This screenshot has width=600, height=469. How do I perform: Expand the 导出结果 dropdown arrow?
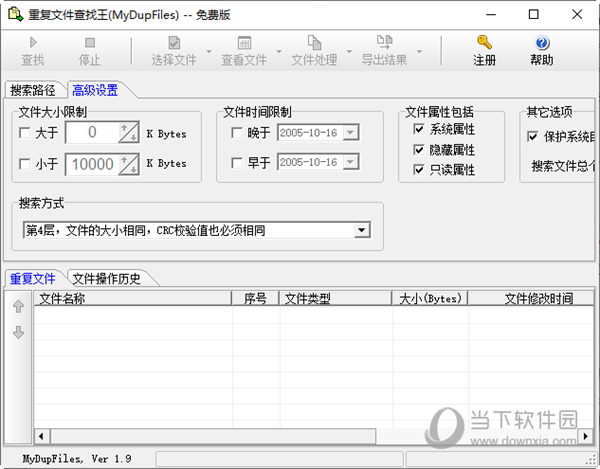click(419, 51)
